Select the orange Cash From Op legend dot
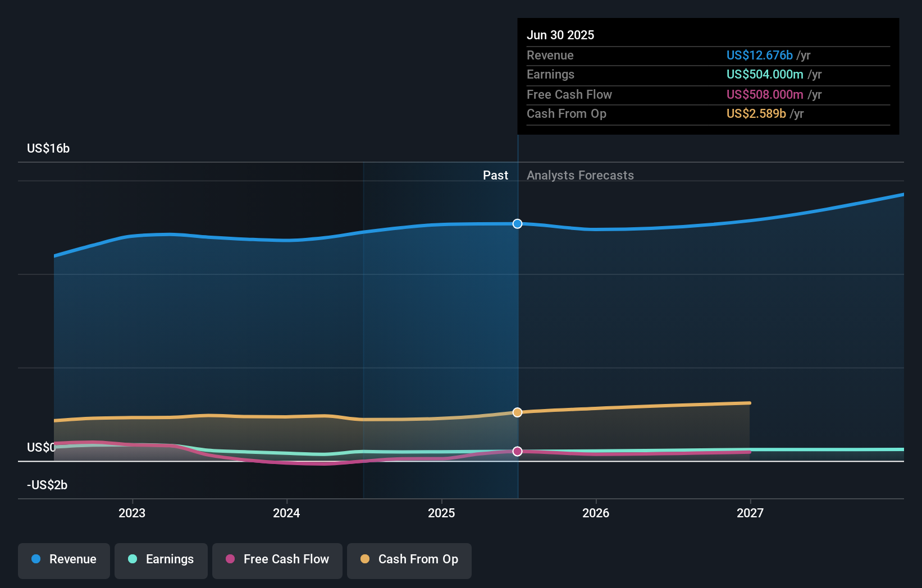Viewport: 922px width, 588px height. 364,559
